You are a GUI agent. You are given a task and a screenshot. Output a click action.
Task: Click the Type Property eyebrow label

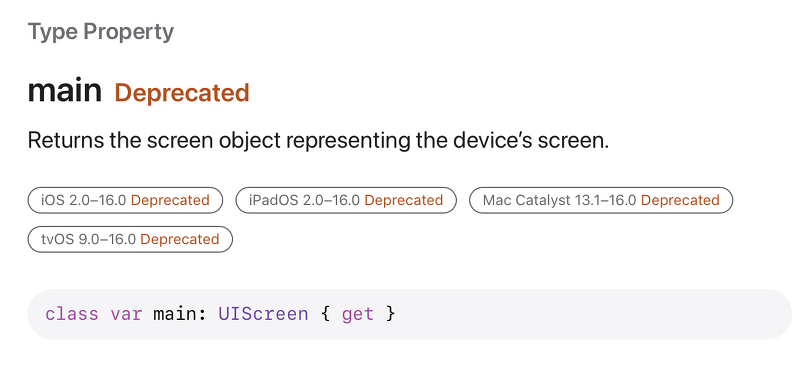click(101, 32)
